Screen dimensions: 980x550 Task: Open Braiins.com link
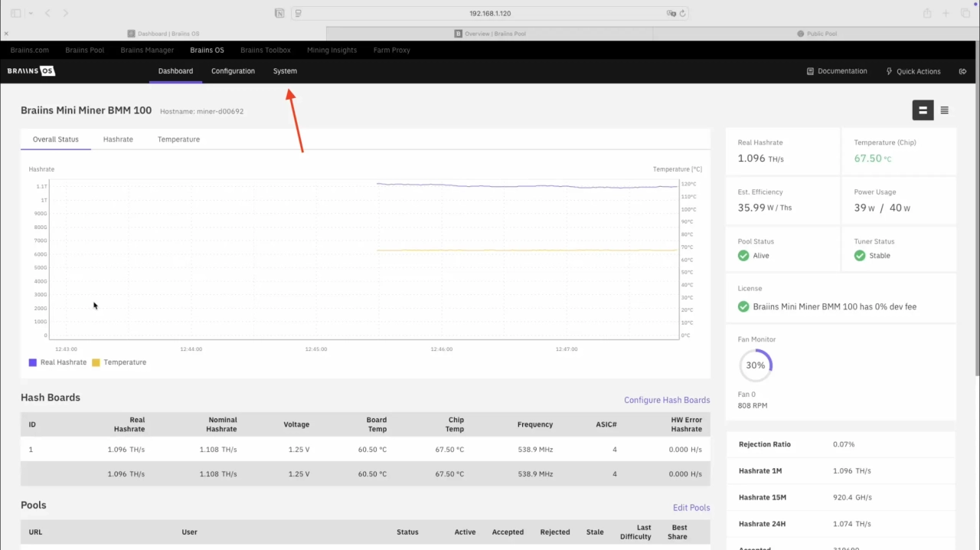point(30,50)
